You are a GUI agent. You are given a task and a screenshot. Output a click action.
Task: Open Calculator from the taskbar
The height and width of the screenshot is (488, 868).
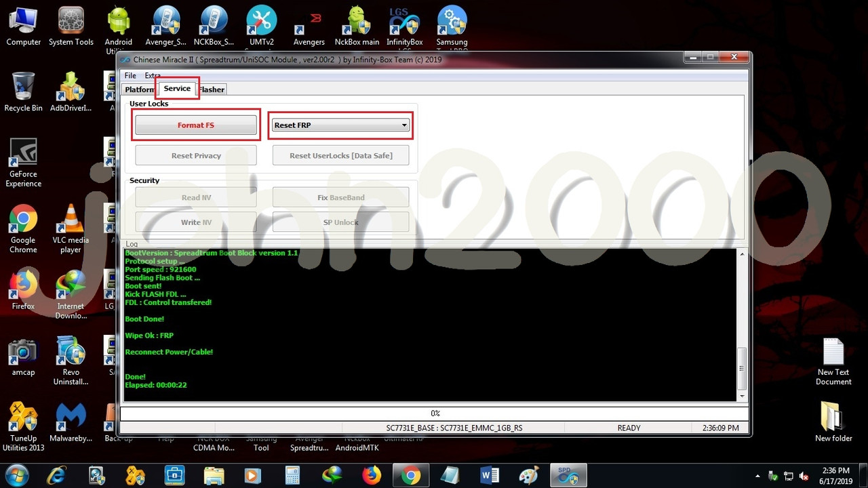[292, 476]
